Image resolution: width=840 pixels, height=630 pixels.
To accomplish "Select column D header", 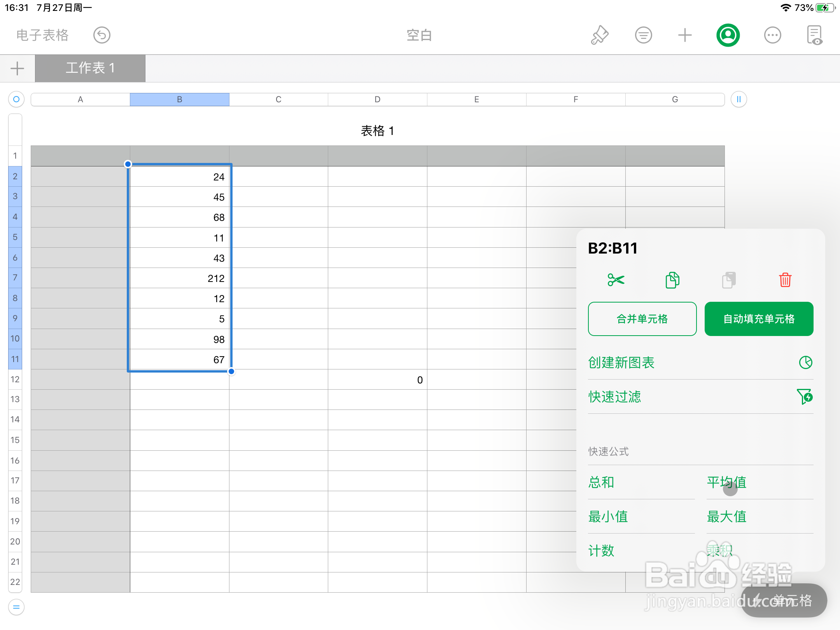I will point(377,99).
